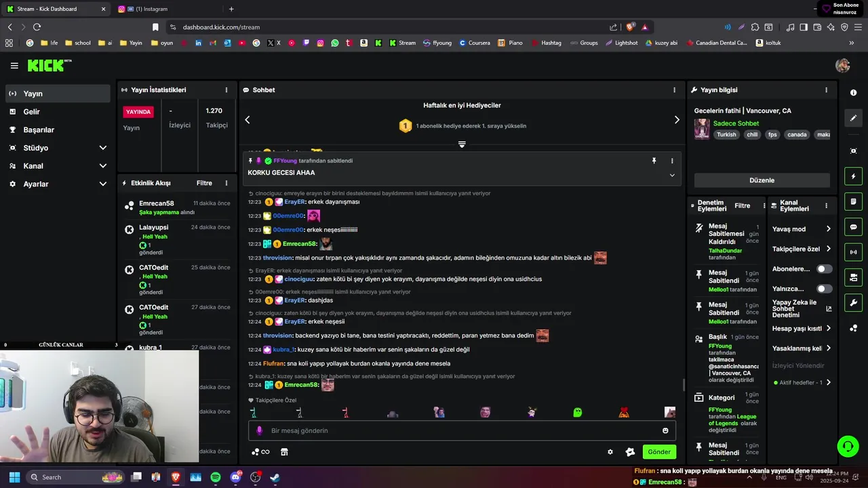The width and height of the screenshot is (868, 488).
Task: Click the camera icon on right rail
Action: [x=853, y=277]
